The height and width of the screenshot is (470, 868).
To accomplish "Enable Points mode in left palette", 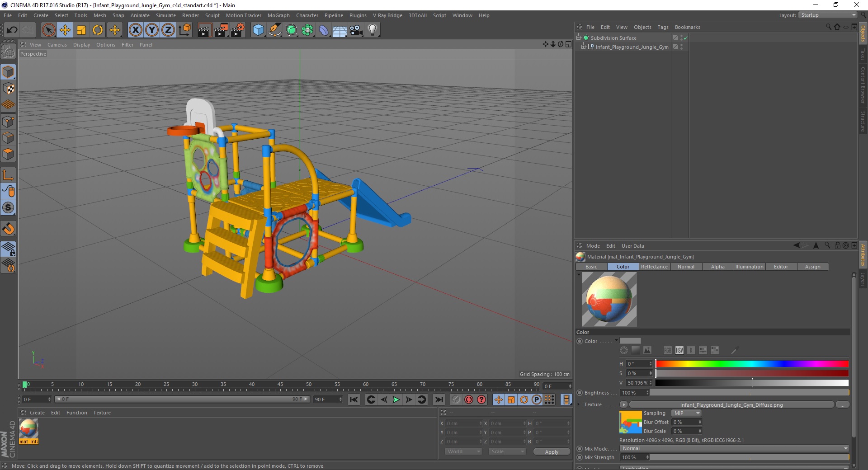I will click(x=8, y=121).
